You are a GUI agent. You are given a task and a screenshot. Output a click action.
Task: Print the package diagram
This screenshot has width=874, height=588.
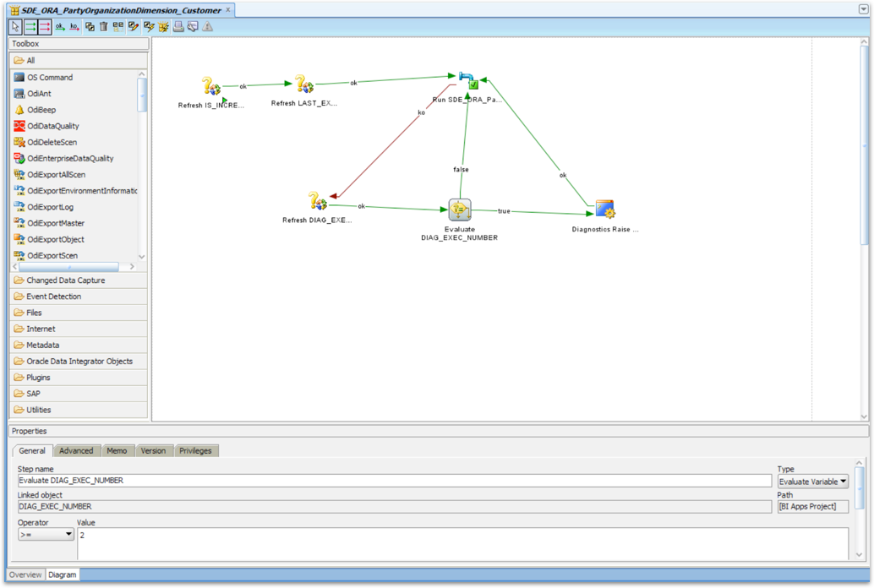pyautogui.click(x=178, y=27)
